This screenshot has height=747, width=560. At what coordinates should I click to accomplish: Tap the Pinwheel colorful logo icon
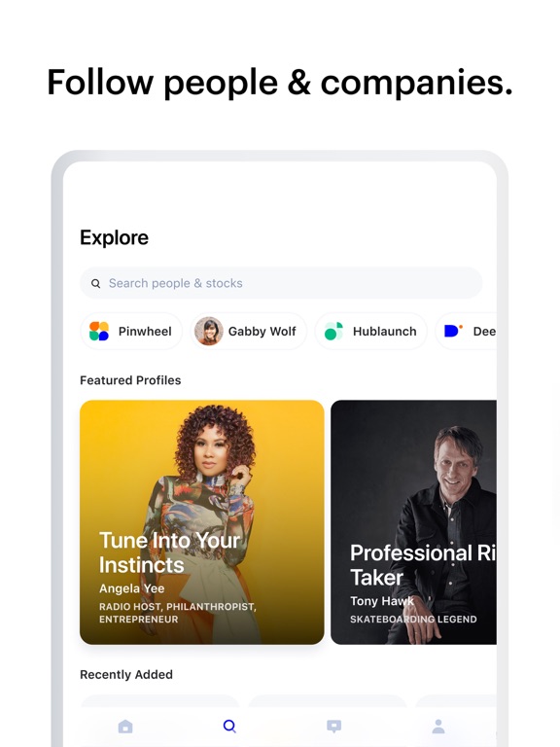99,331
